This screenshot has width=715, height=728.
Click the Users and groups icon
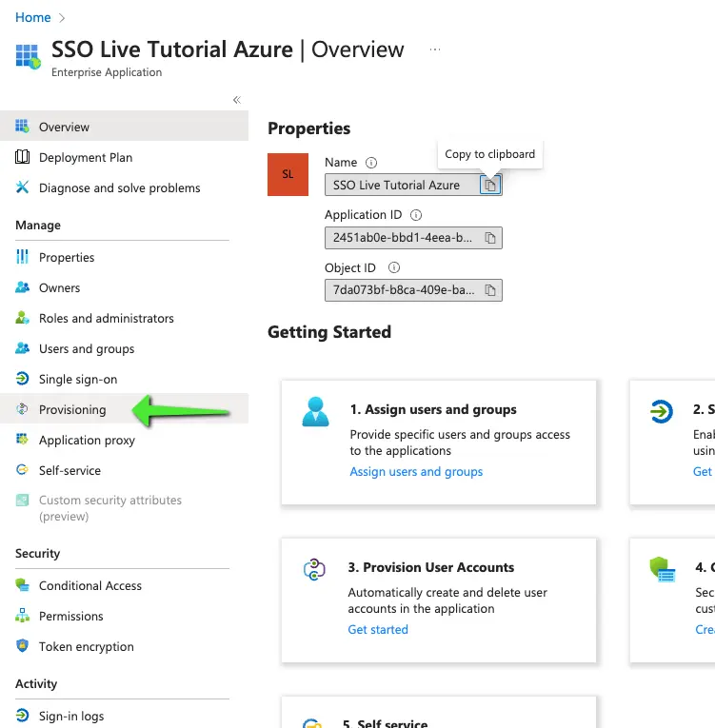(22, 347)
